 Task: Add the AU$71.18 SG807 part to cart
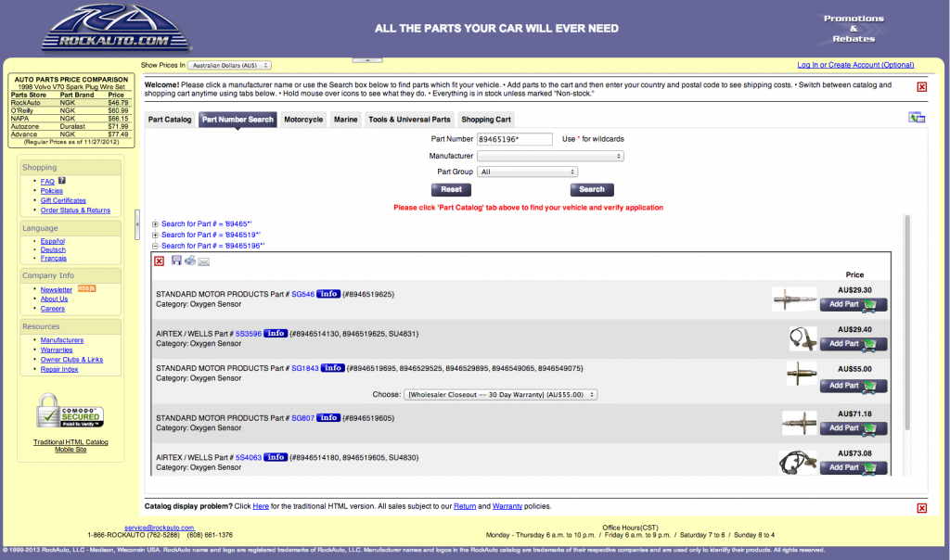click(854, 428)
